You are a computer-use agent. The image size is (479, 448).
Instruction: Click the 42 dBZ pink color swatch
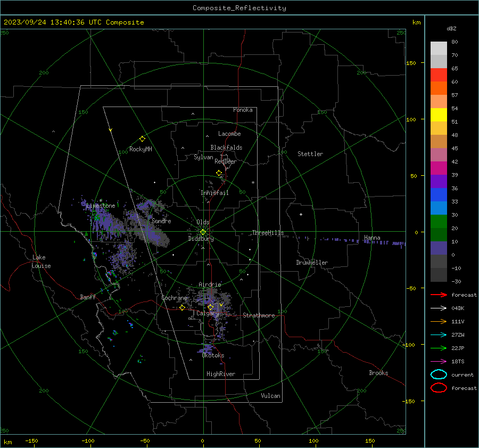click(439, 154)
